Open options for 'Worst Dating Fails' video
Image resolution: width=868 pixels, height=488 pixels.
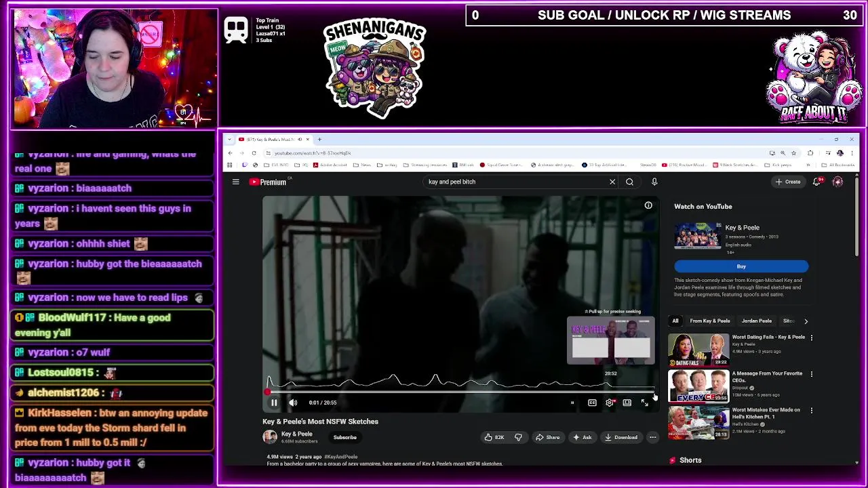click(811, 338)
